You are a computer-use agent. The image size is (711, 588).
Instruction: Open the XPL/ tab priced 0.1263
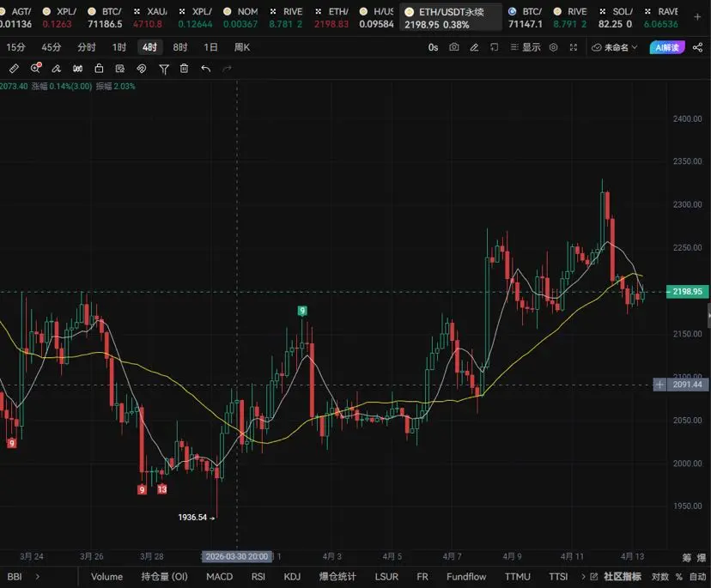pyautogui.click(x=59, y=18)
